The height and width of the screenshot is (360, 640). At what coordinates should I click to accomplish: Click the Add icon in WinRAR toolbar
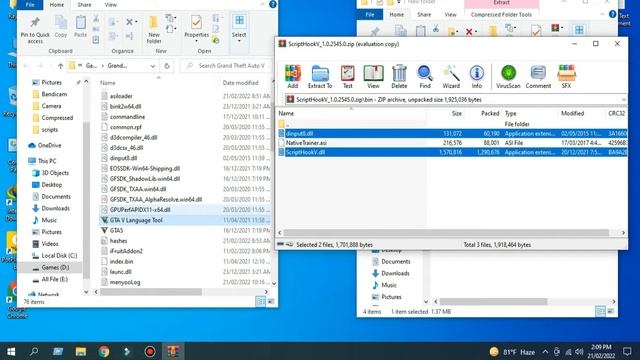tap(292, 76)
